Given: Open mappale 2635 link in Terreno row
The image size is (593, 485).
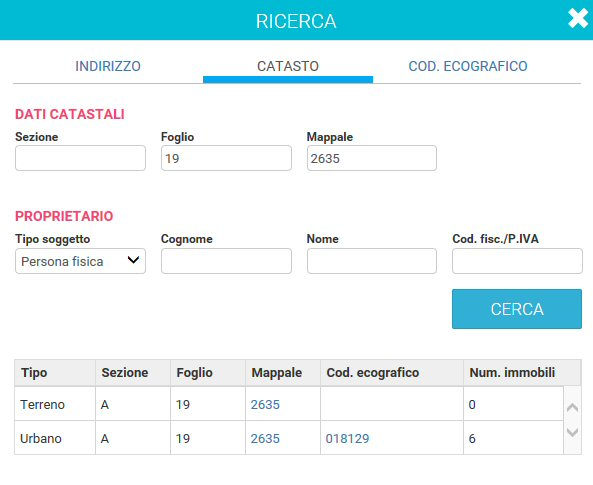Looking at the screenshot, I should coord(265,404).
